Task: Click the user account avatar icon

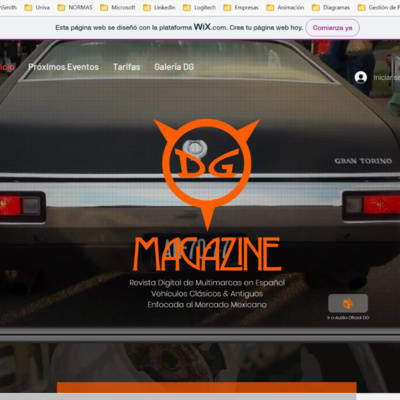Action: click(361, 77)
